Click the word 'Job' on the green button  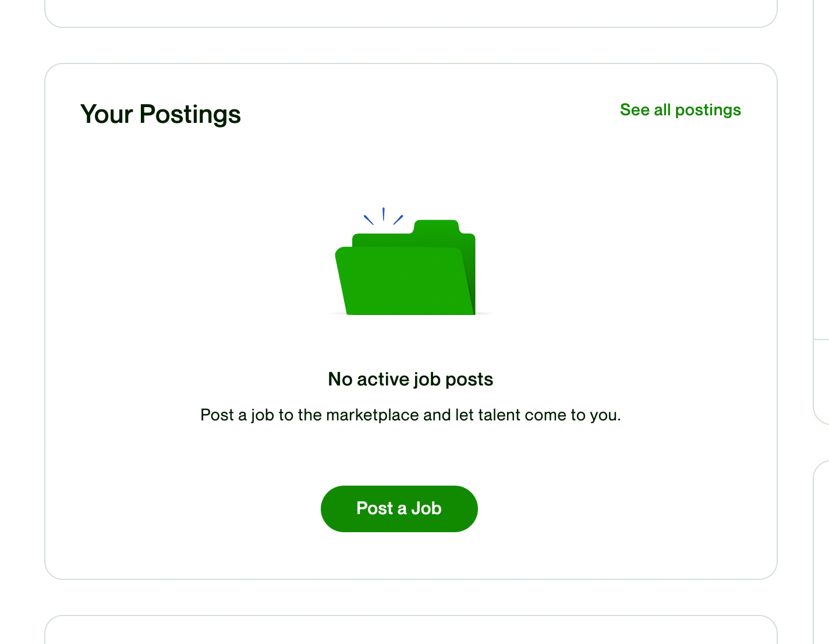426,509
